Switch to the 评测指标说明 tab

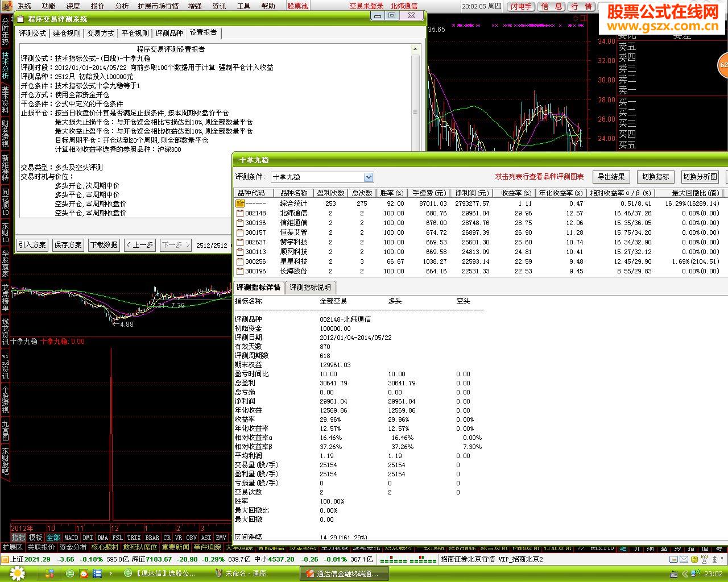click(311, 288)
